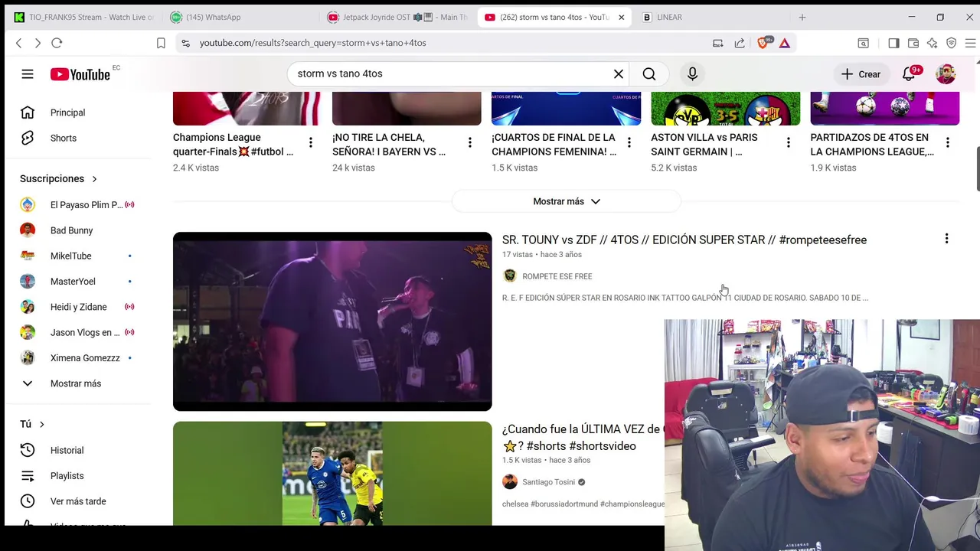Open a new browser tab
This screenshot has width=980, height=551.
tap(802, 17)
